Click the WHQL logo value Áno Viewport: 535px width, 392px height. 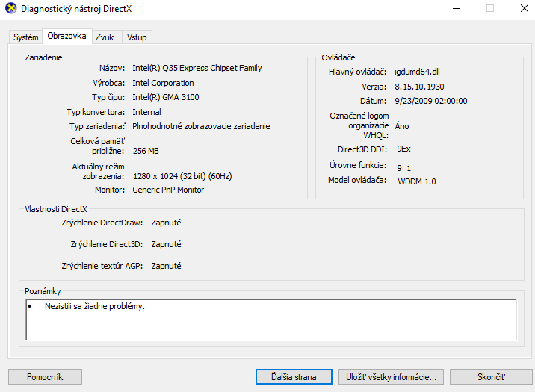[402, 125]
